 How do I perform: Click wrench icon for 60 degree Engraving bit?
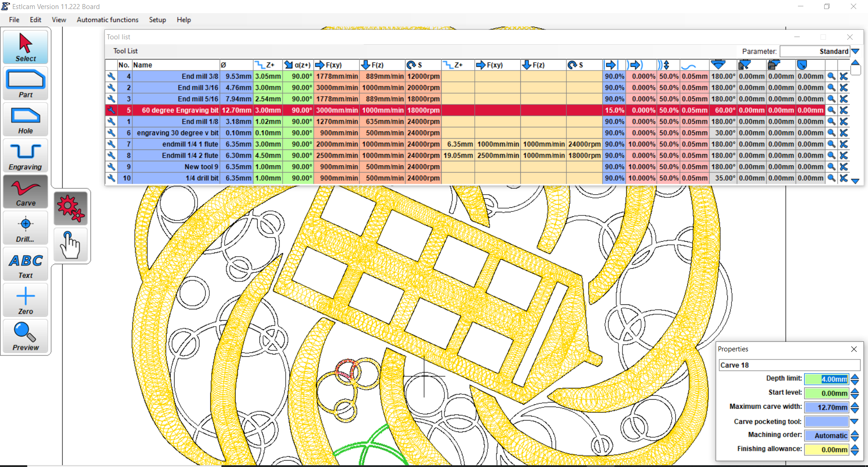[111, 110]
